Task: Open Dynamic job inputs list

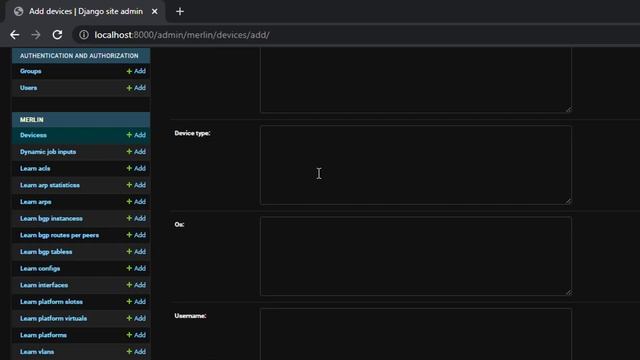Action: tap(48, 152)
